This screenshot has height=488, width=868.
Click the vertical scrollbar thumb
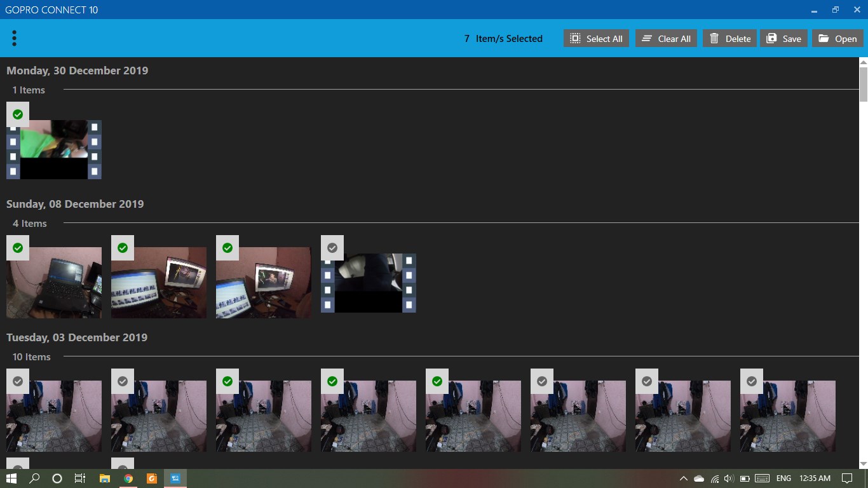pos(864,84)
